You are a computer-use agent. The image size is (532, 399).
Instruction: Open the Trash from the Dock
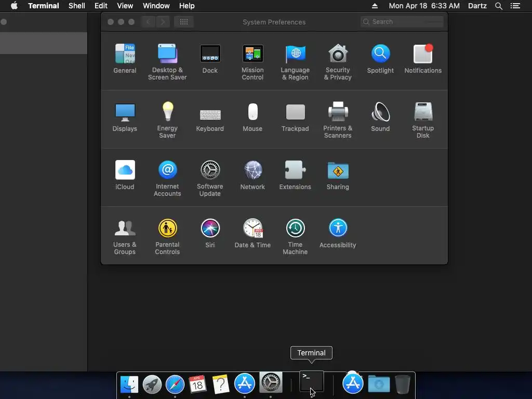[403, 384]
